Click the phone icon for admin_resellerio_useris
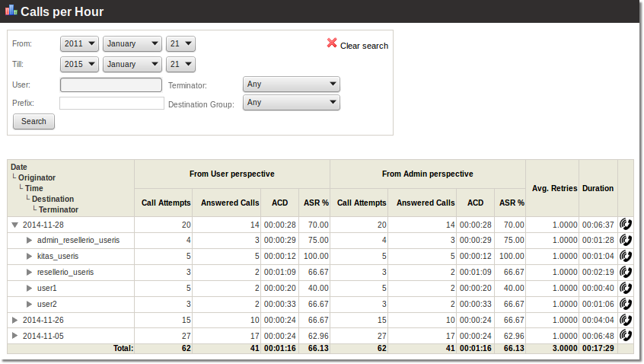The image size is (644, 364). [x=626, y=241]
